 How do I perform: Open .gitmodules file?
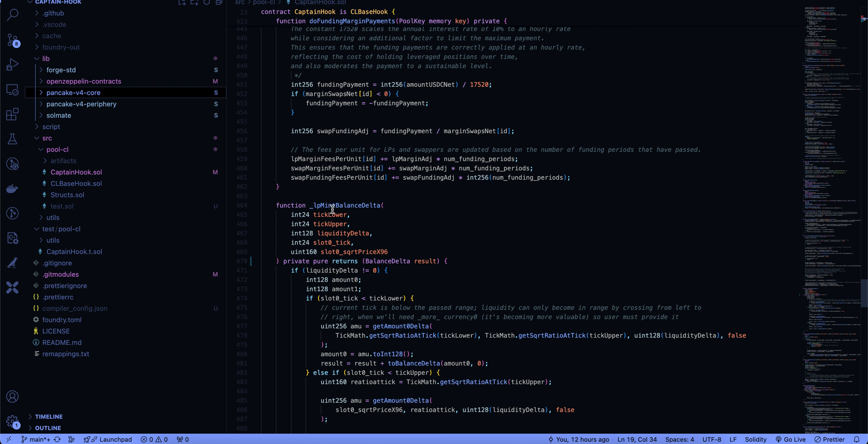(x=125, y=274)
